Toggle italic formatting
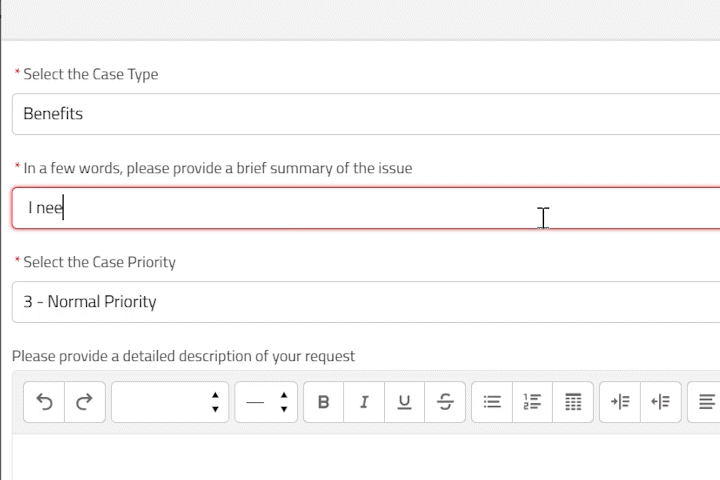This screenshot has width=720, height=480. tap(364, 402)
